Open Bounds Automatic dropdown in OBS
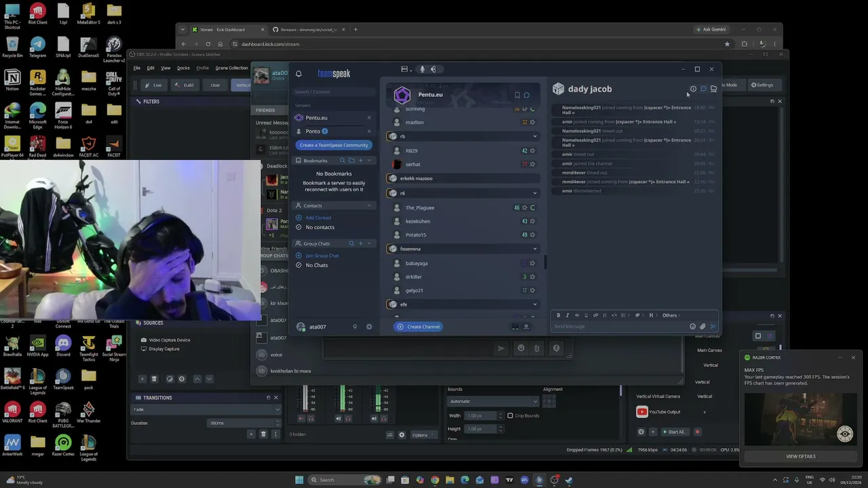Viewport: 868px width, 488px height. pyautogui.click(x=493, y=401)
